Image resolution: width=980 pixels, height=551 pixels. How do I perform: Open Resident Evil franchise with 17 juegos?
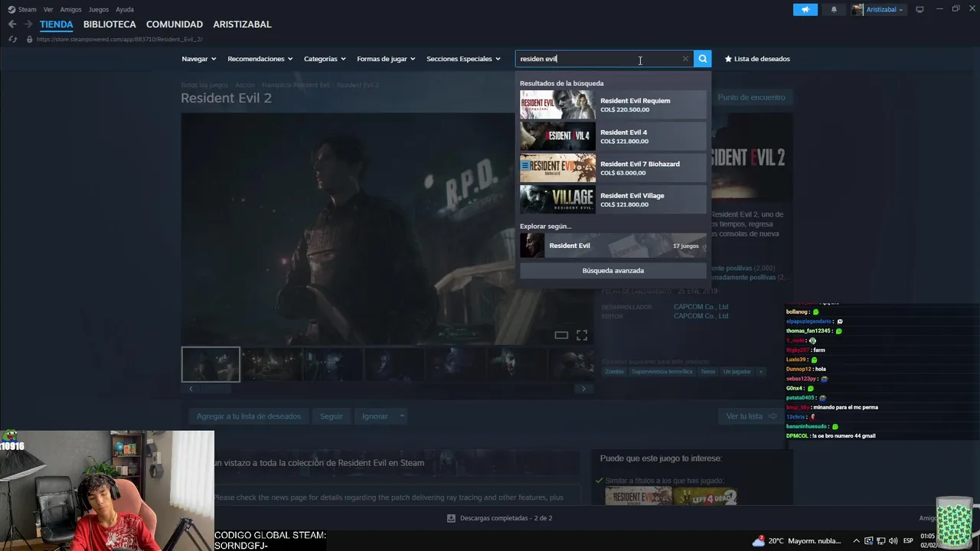[612, 246]
